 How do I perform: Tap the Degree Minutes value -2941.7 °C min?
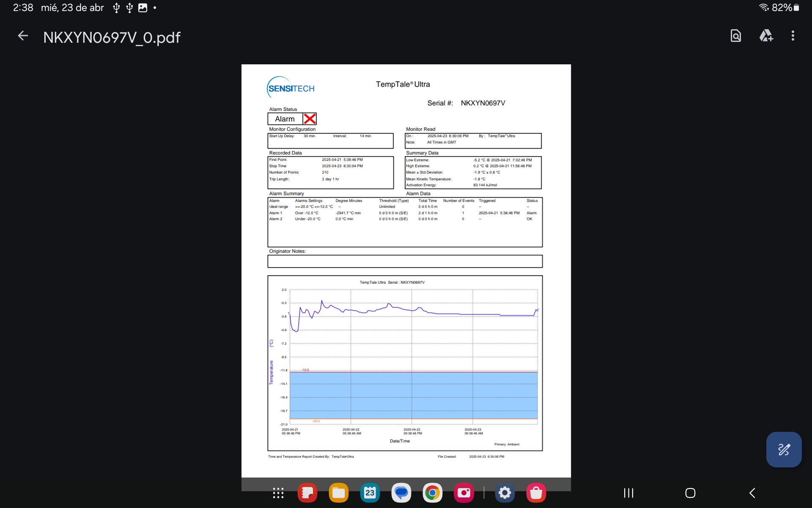click(x=348, y=213)
